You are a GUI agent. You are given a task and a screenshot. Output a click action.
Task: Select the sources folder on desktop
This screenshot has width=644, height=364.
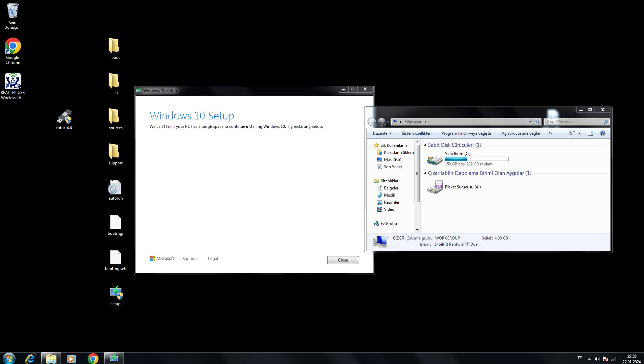click(x=115, y=119)
